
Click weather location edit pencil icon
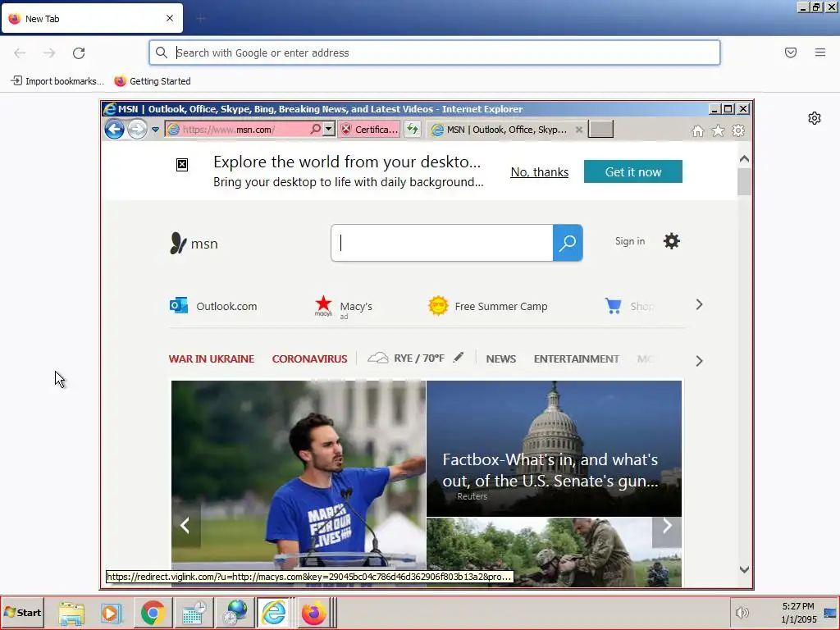point(458,358)
